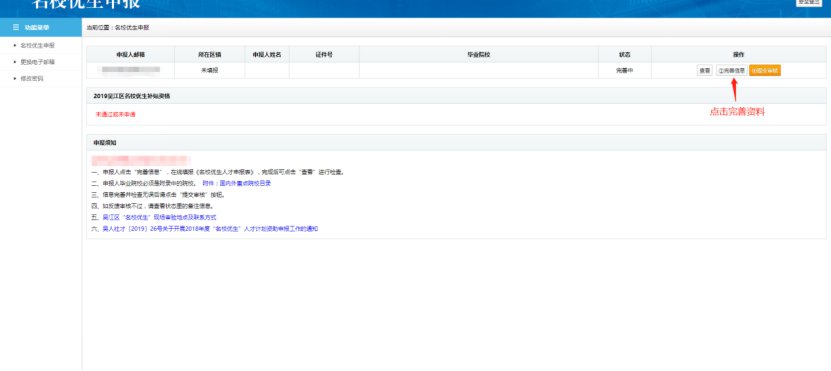Open the 吴人社才〔2019〕26号 notice link
Viewport: 831px width, 371px height.
tap(210, 229)
